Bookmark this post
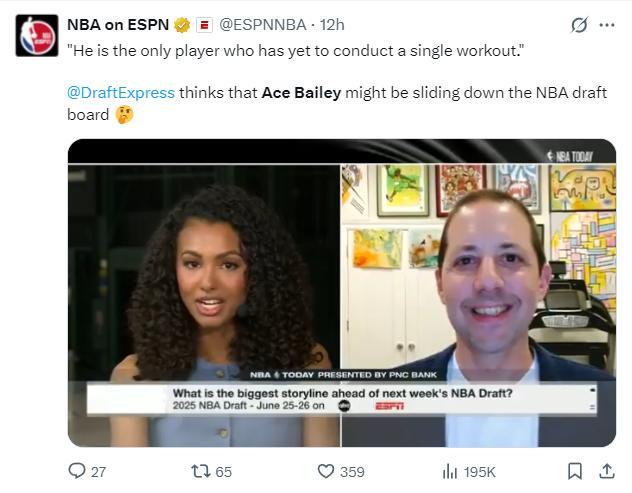 pyautogui.click(x=575, y=471)
